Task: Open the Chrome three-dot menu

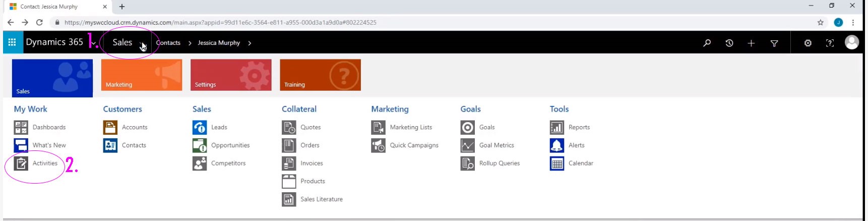Action: tap(853, 22)
